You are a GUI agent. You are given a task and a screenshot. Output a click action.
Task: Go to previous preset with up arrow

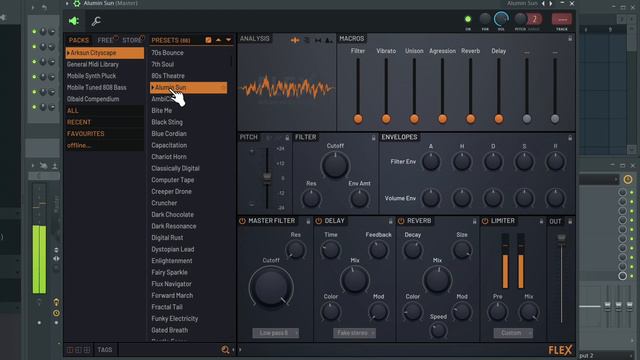pyautogui.click(x=218, y=40)
